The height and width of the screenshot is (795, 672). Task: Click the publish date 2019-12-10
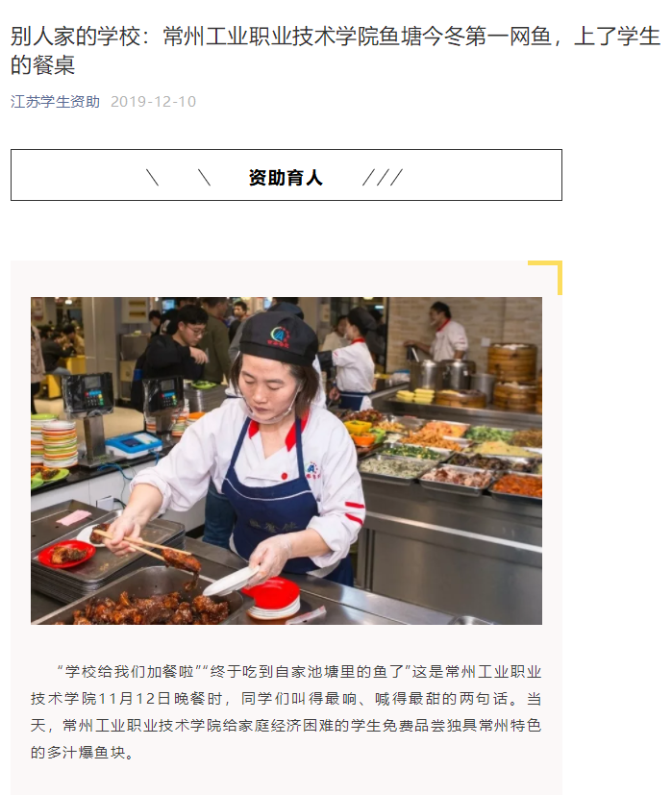[x=153, y=101]
